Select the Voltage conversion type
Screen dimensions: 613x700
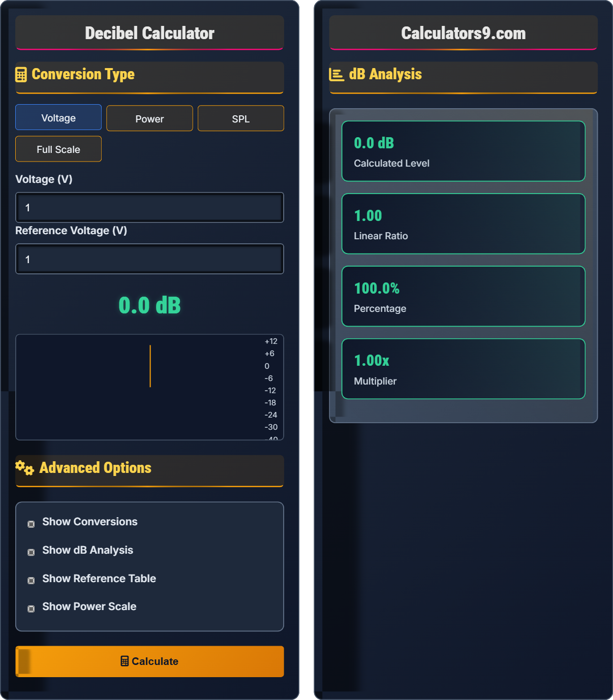click(x=58, y=117)
